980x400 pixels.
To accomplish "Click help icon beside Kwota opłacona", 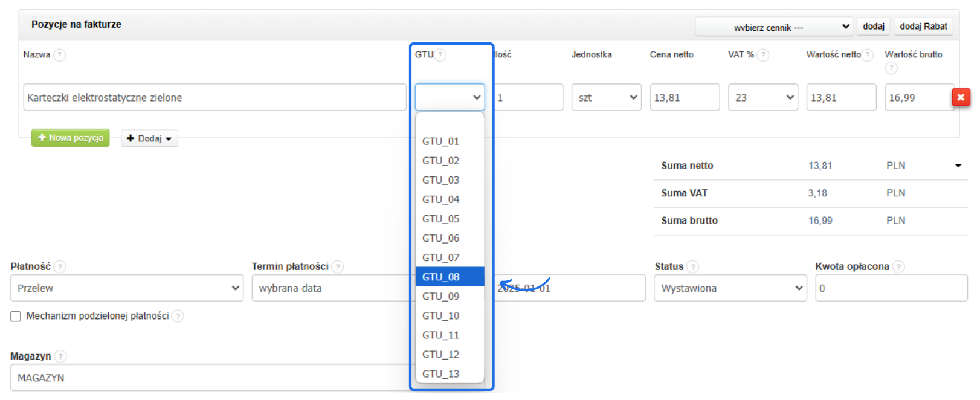I will coord(898,266).
